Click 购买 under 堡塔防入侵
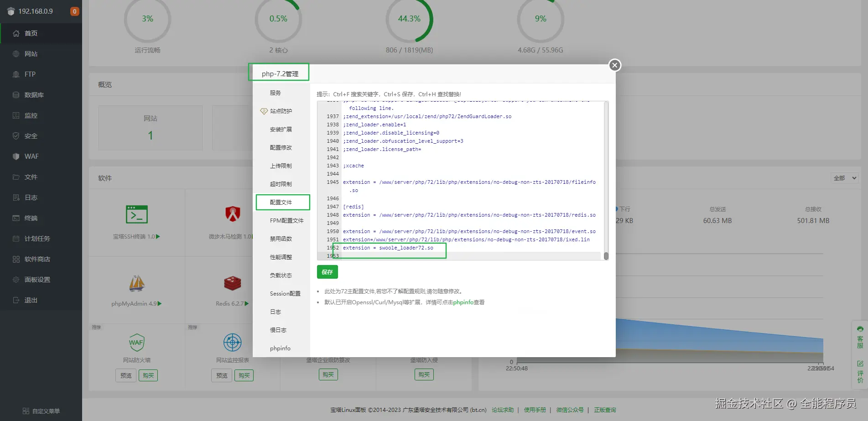The image size is (868, 421). pos(424,375)
